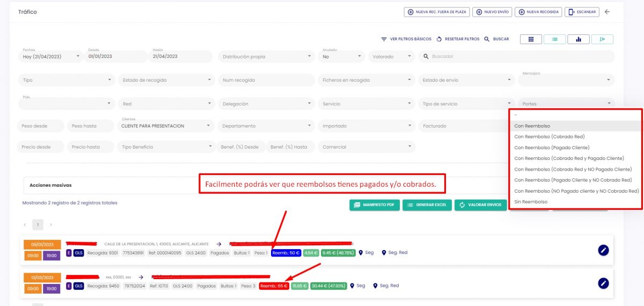Select 'Con Reembolso (Cobrado Red)' option
Image resolution: width=644 pixels, height=306 pixels.
coord(549,136)
